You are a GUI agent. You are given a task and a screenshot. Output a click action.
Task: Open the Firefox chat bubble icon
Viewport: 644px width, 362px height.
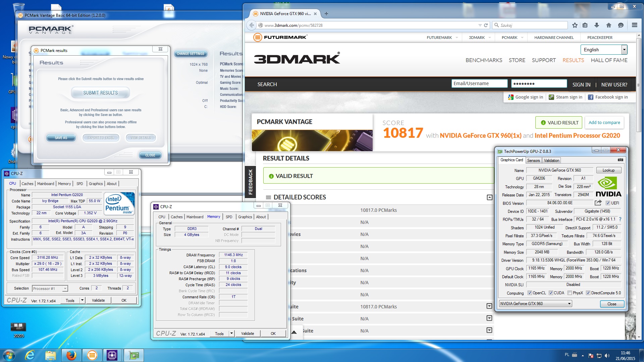[x=621, y=25]
